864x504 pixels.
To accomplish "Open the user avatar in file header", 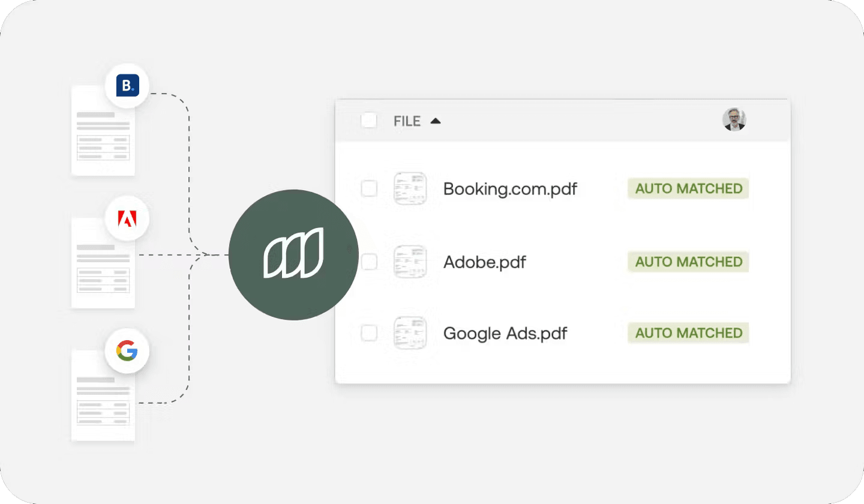I will 734,120.
